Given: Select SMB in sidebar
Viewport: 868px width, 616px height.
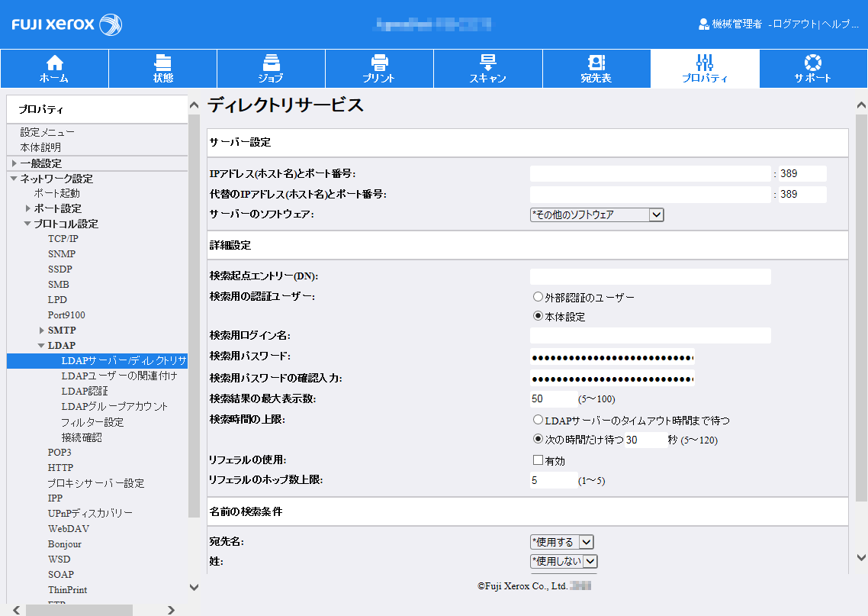Looking at the screenshot, I should 58,284.
